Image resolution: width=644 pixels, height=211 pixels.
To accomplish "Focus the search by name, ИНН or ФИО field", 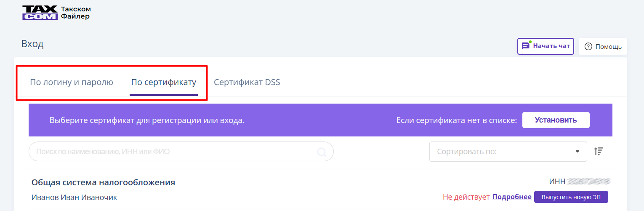I will point(181,152).
